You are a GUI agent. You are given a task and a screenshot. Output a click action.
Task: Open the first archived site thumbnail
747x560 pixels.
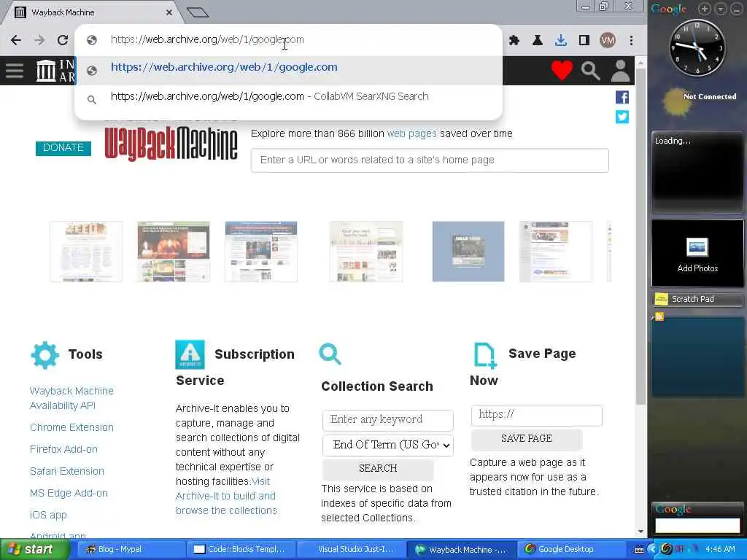coord(86,252)
